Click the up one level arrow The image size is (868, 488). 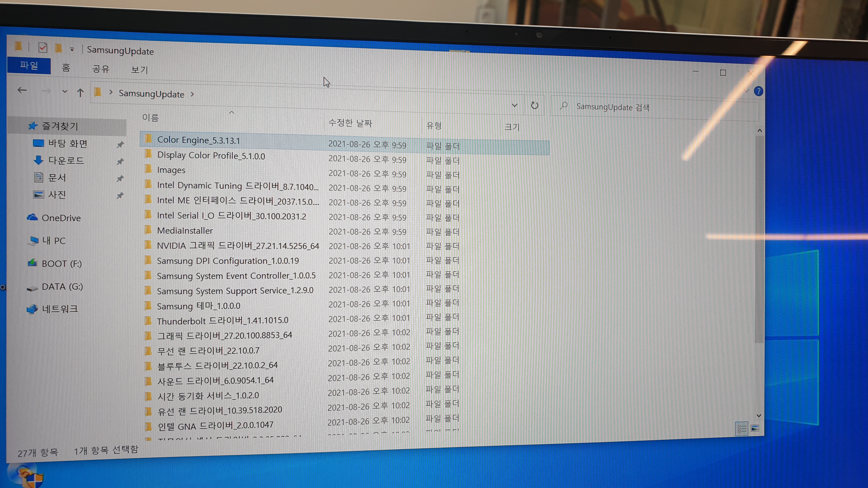(80, 93)
